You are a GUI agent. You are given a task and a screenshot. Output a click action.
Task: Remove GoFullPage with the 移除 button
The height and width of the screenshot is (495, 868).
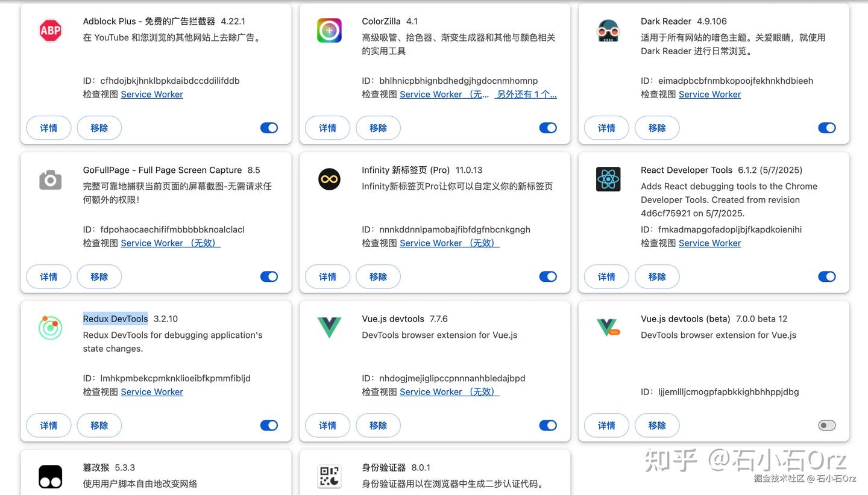point(99,276)
